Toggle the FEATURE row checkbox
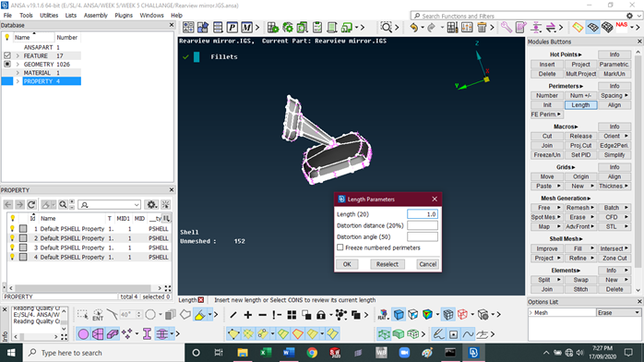Image resolution: width=644 pixels, height=362 pixels. [7, 55]
